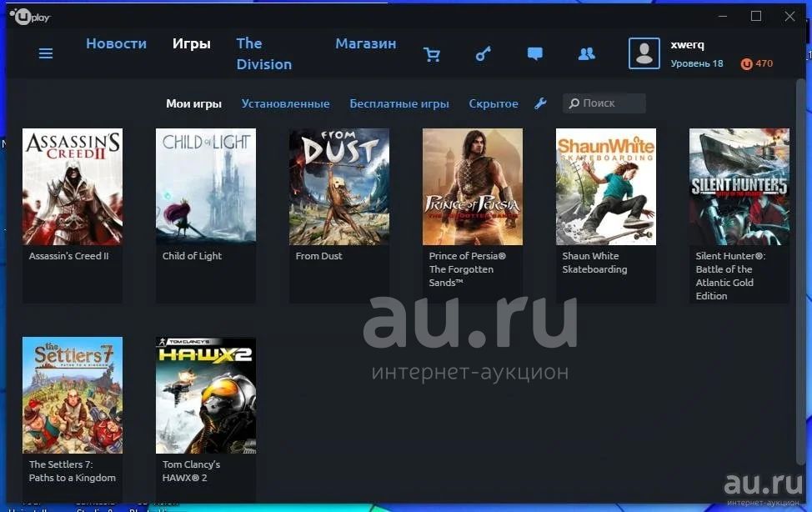Open the Бесплатные игры section
This screenshot has height=512, width=812.
tap(399, 103)
